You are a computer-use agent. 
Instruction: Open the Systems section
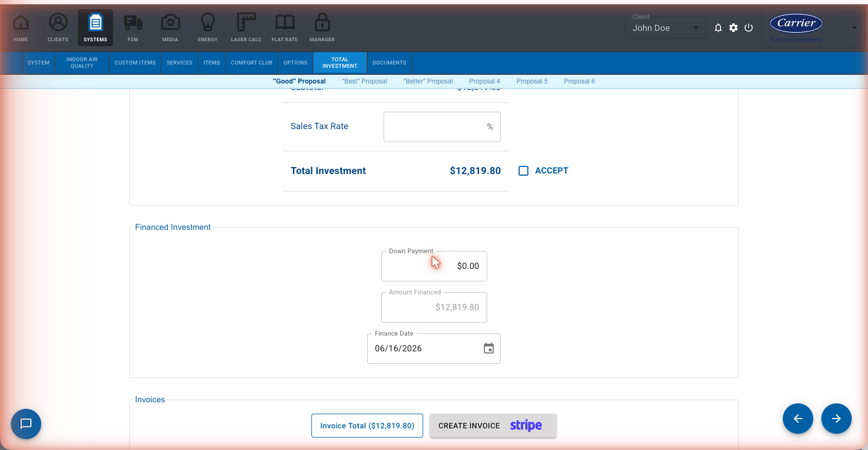pyautogui.click(x=95, y=28)
